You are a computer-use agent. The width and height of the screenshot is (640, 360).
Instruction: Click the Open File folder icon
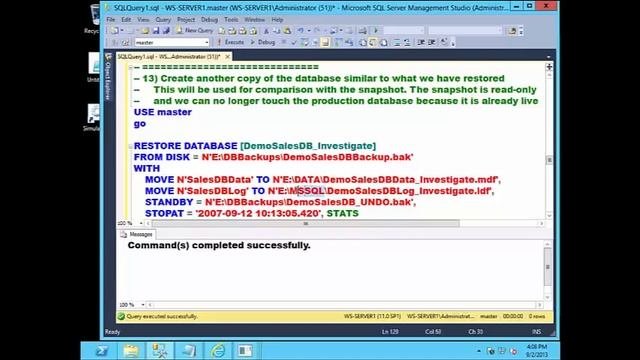coord(145,31)
